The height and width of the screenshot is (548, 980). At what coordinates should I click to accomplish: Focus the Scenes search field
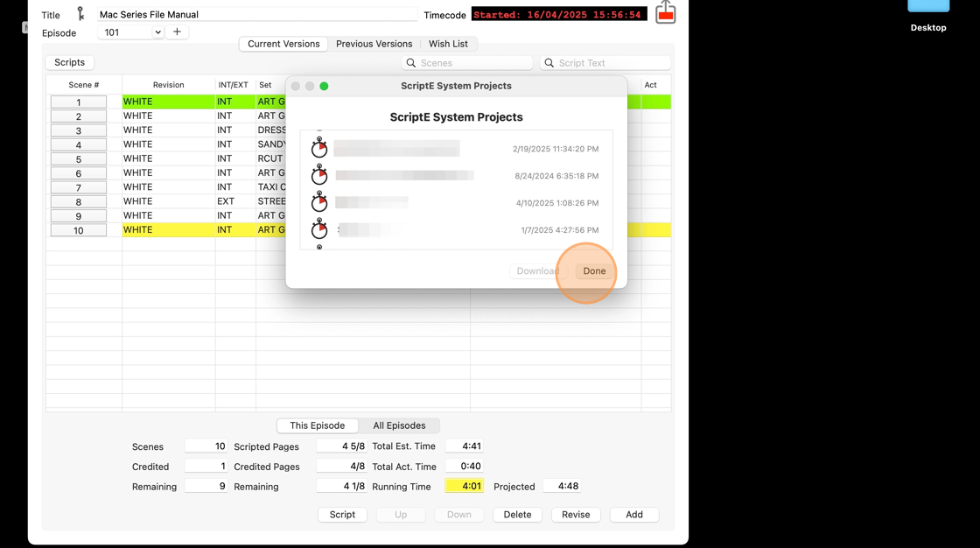point(467,62)
